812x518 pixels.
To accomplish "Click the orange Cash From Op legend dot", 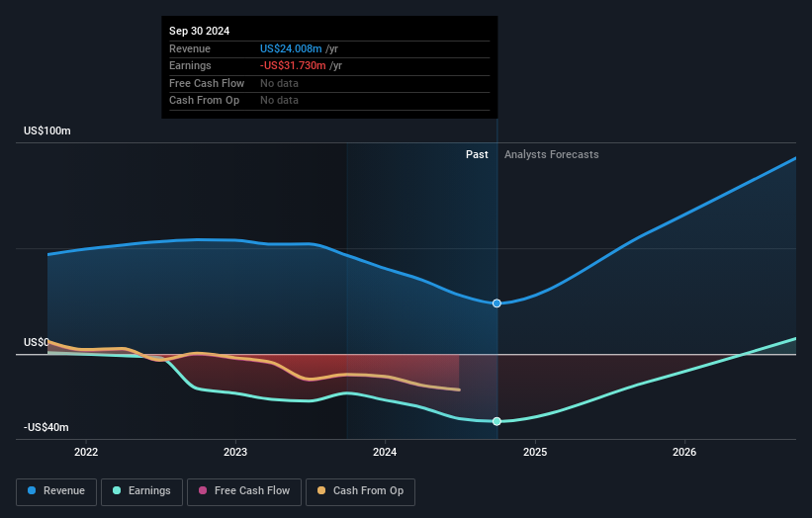I will click(x=321, y=490).
